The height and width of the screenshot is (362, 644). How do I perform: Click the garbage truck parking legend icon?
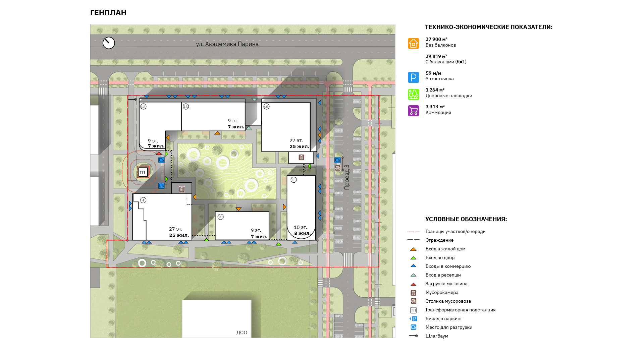point(413,301)
